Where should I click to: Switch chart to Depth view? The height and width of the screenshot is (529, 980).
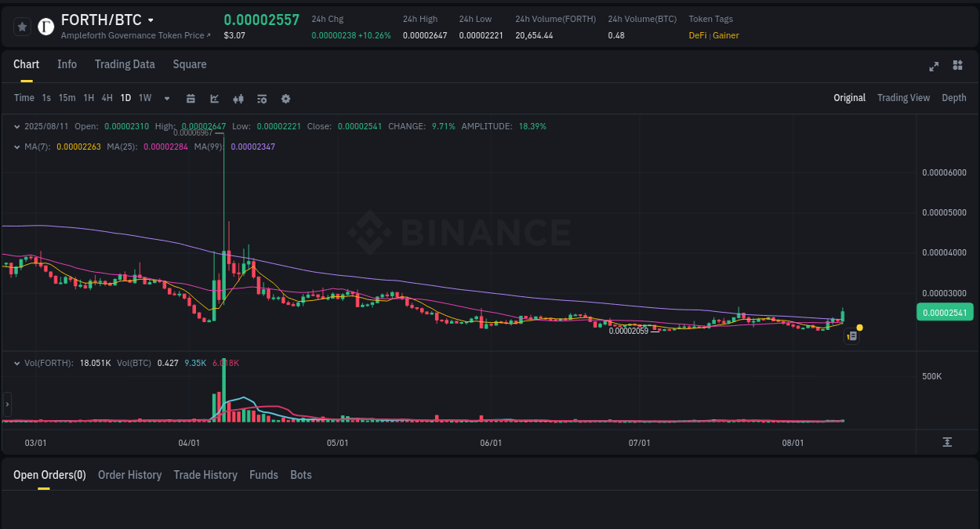[x=953, y=98]
